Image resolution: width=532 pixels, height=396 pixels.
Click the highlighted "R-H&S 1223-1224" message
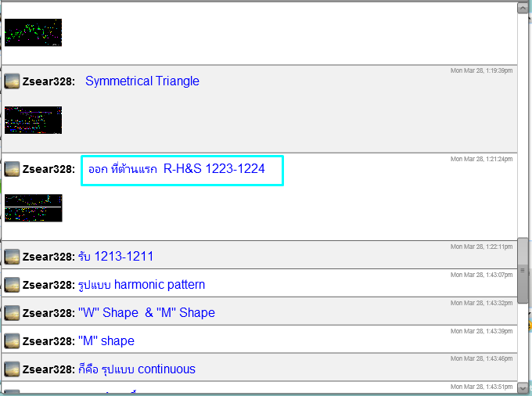[x=182, y=169]
